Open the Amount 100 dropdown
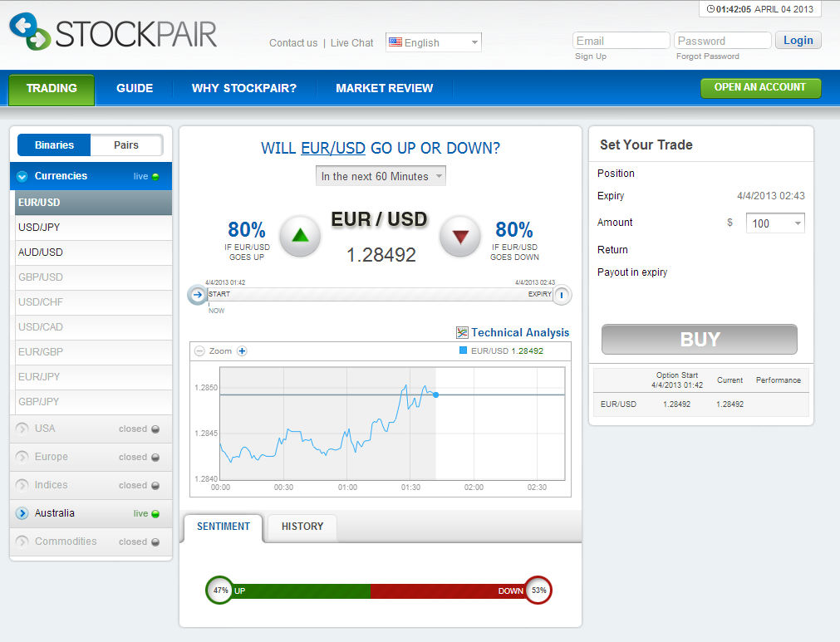 [x=775, y=223]
